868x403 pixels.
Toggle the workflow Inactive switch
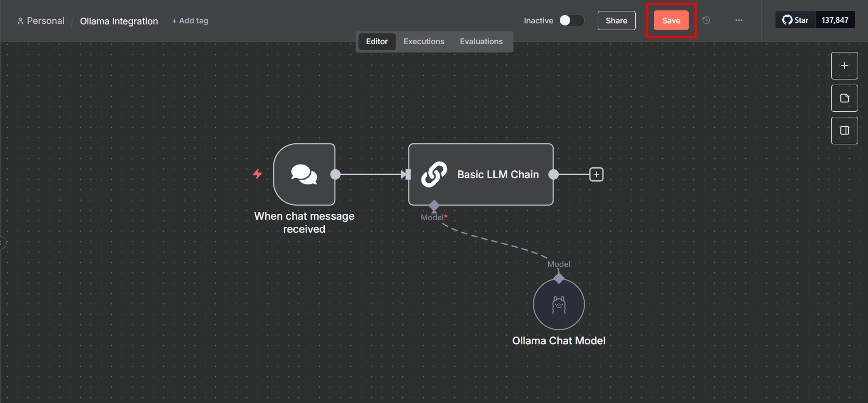[x=571, y=20]
